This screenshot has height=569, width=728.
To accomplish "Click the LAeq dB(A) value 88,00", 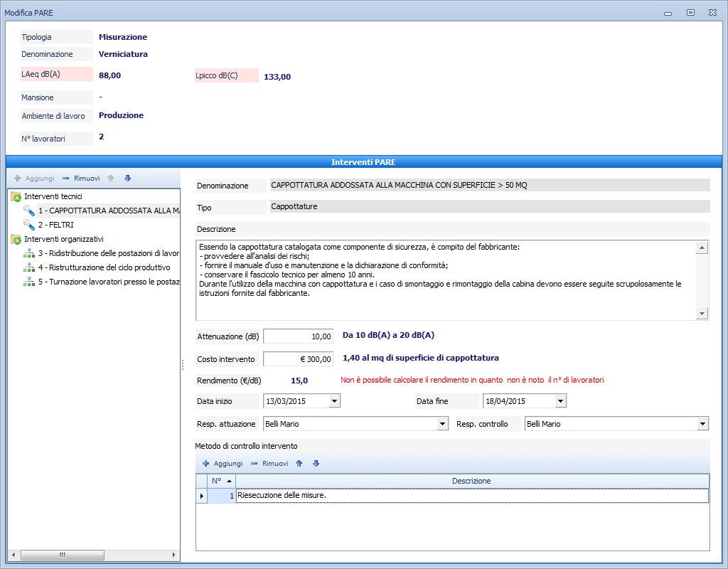I will pyautogui.click(x=109, y=75).
